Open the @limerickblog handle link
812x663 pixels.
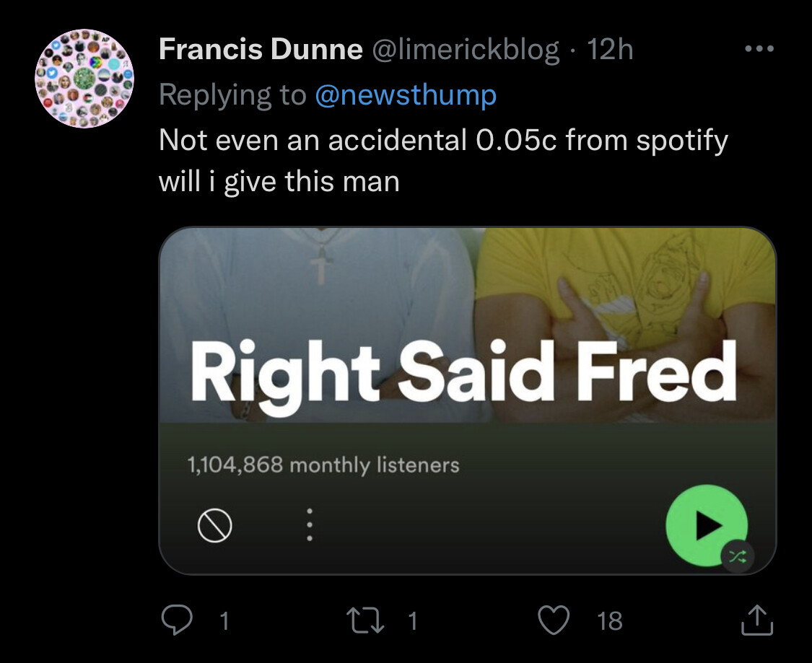pos(465,50)
